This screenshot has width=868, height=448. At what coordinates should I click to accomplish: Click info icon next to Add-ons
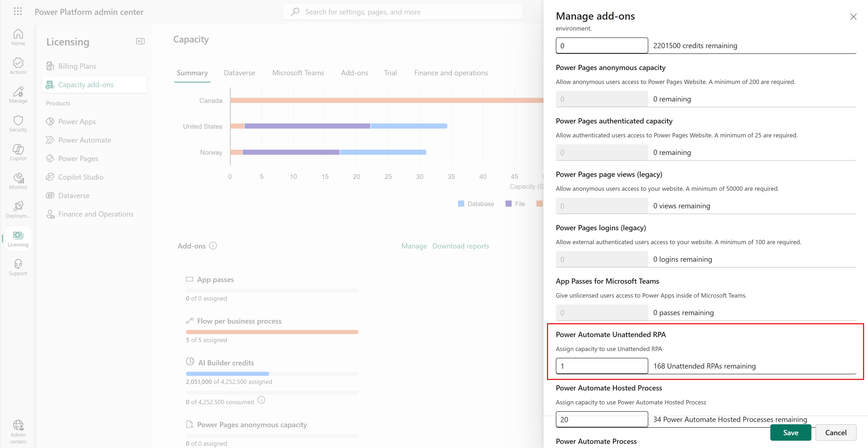coord(213,246)
